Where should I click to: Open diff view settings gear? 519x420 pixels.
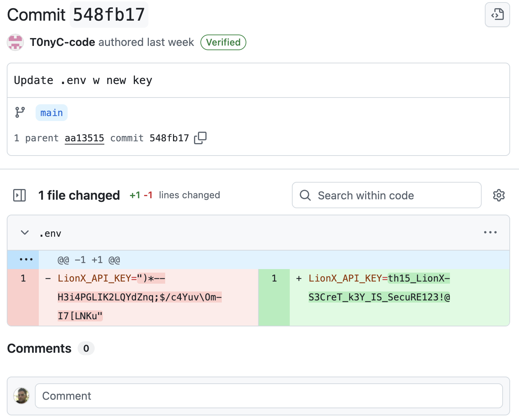[499, 195]
